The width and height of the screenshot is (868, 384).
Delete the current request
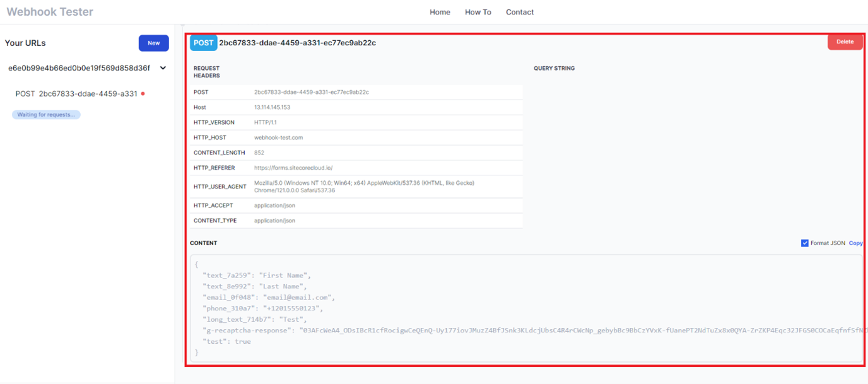click(845, 42)
